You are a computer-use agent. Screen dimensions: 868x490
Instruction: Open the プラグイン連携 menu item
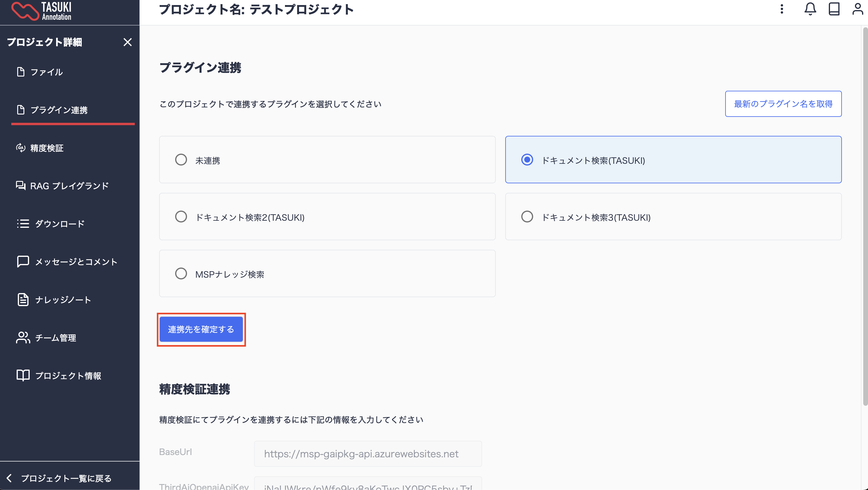tap(59, 110)
